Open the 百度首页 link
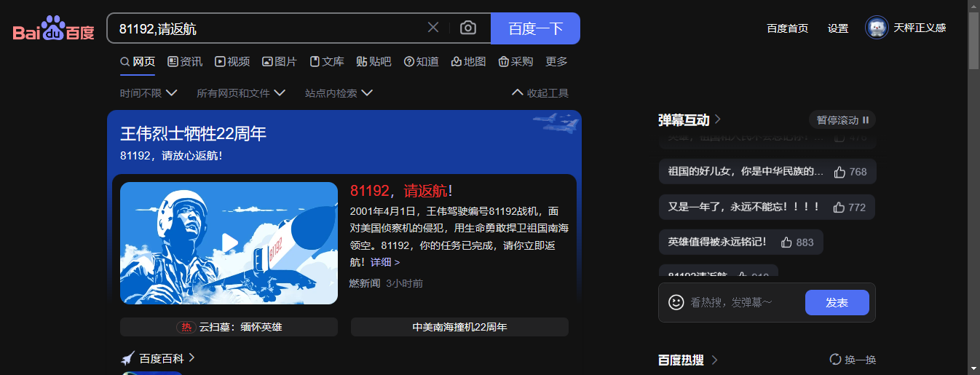Screen dimensions: 980x375 tap(787, 28)
